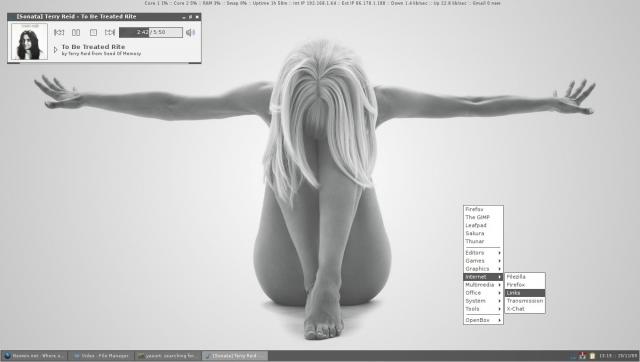Expand the System submenu

483,301
